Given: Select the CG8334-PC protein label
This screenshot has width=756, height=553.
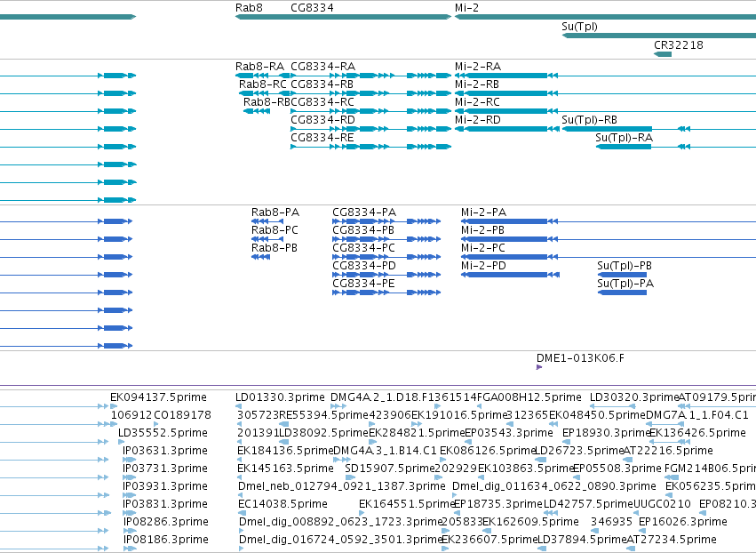Looking at the screenshot, I should tap(363, 248).
